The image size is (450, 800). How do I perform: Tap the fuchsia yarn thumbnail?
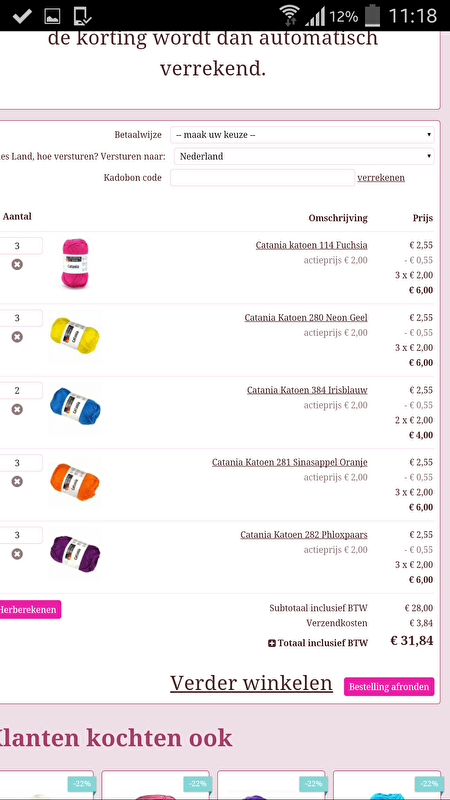pyautogui.click(x=75, y=263)
